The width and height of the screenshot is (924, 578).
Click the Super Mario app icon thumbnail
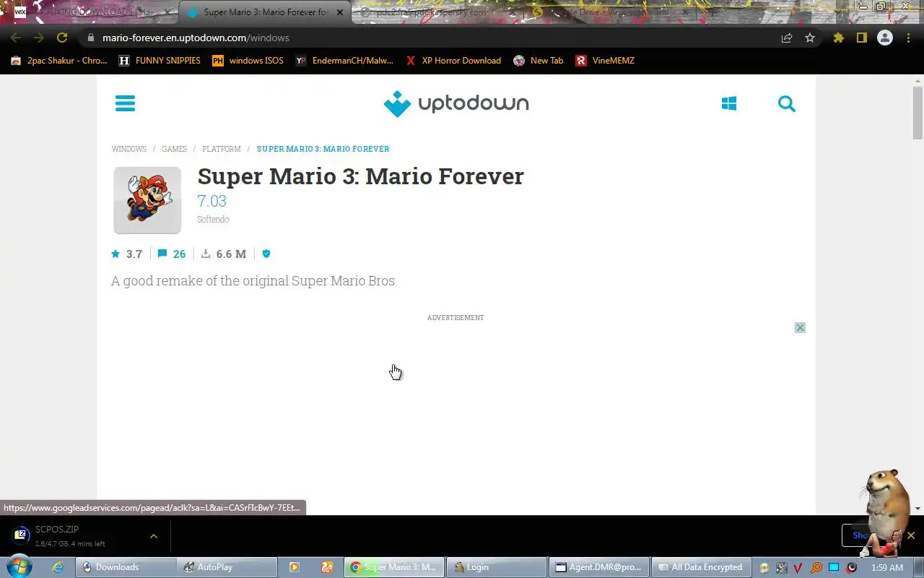147,200
